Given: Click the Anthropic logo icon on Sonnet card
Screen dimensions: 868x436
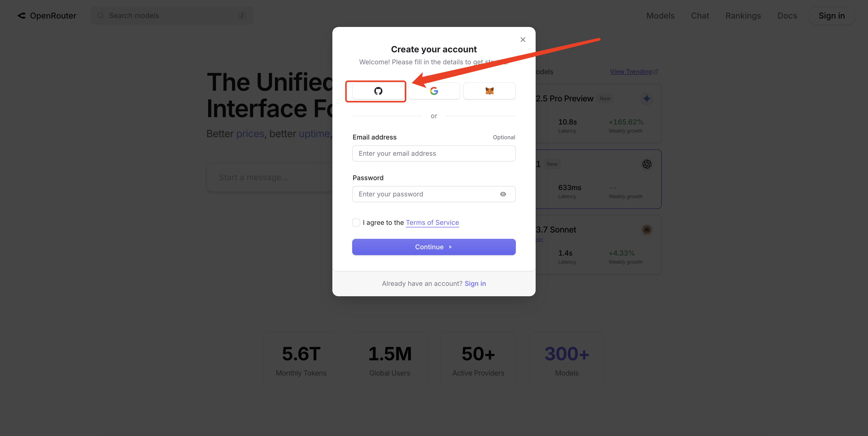Looking at the screenshot, I should (647, 230).
